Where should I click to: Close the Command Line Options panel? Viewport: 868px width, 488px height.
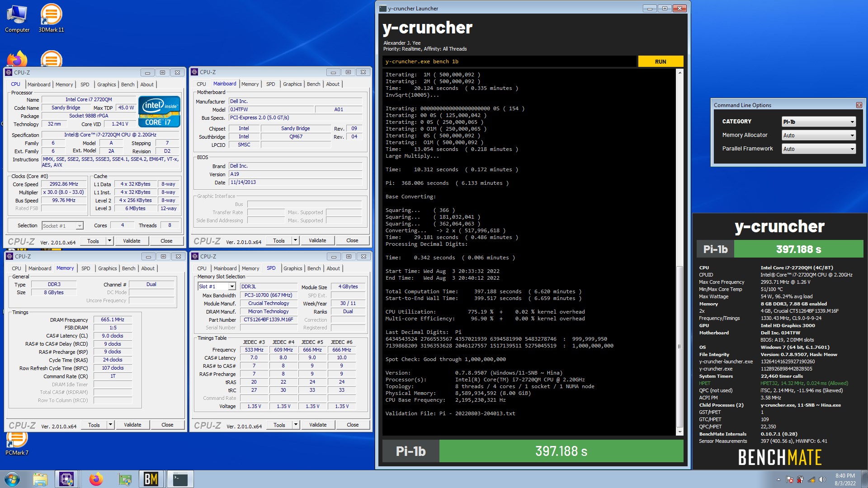[x=859, y=105]
